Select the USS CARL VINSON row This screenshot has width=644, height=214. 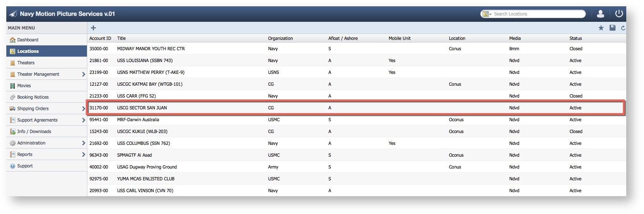145,191
